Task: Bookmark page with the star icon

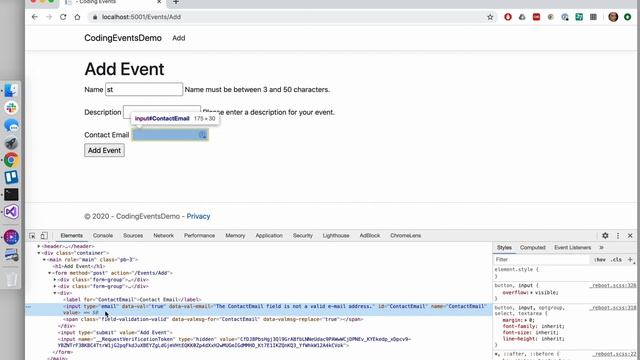Action: [490, 17]
